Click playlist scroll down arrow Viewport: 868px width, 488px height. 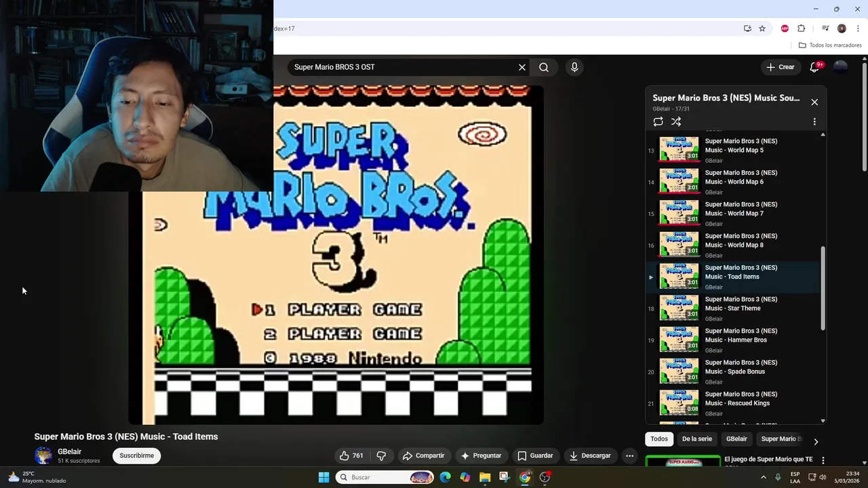point(823,421)
